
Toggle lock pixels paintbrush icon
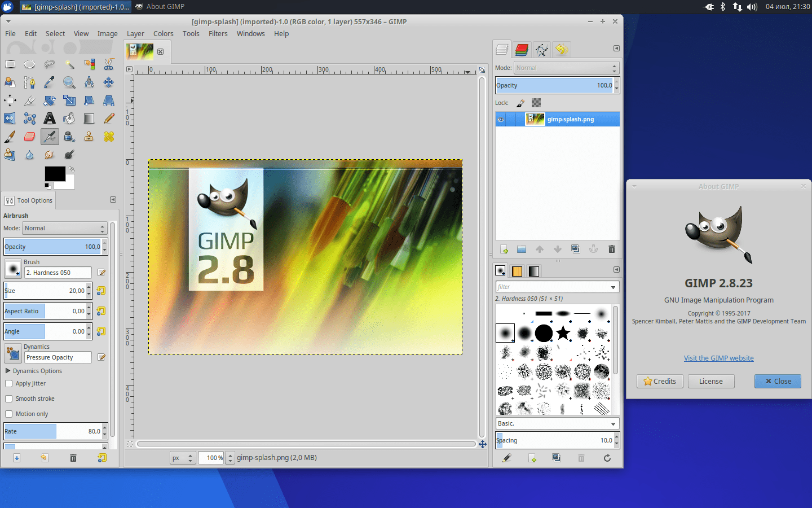520,103
